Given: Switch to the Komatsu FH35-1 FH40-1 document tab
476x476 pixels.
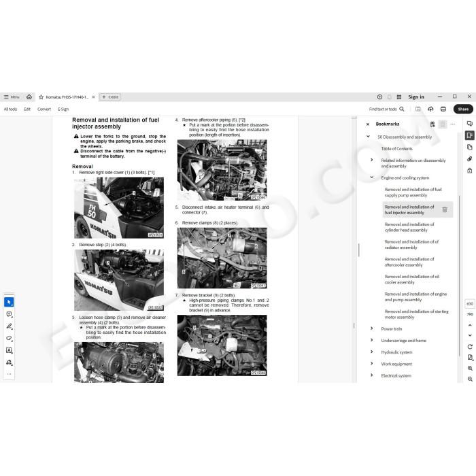Looking at the screenshot, I should pyautogui.click(x=67, y=97).
